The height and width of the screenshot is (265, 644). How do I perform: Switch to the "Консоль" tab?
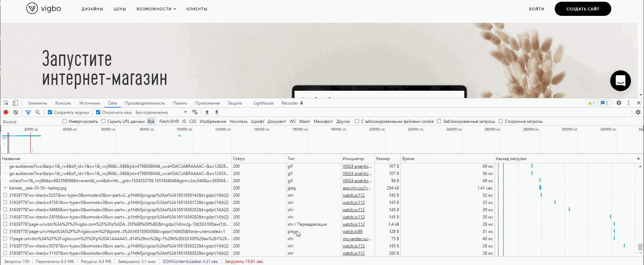coord(63,103)
